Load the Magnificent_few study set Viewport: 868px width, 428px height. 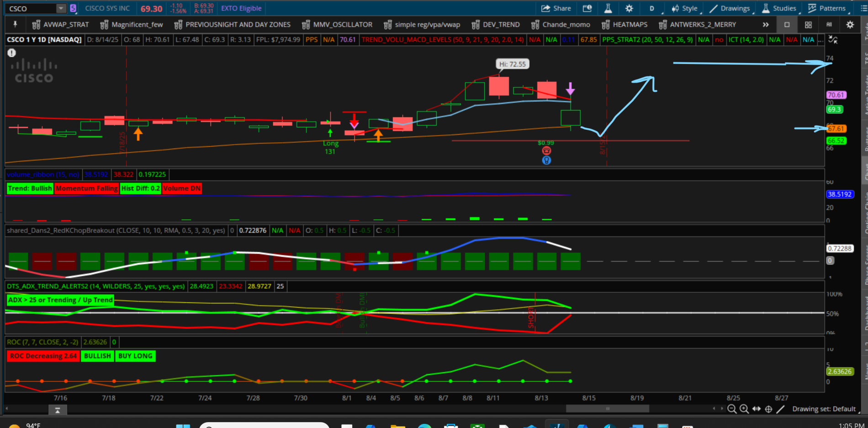132,25
